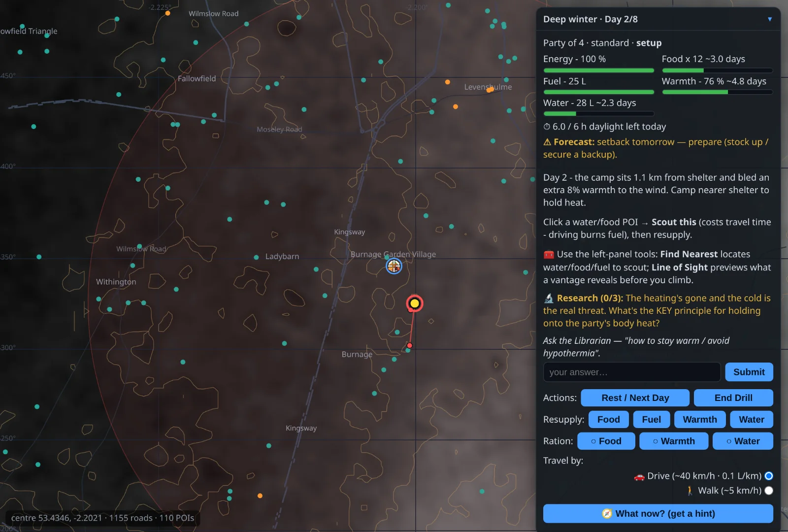Click the teal POI dot next to Ladybarn label
The image size is (788, 532).
click(256, 257)
